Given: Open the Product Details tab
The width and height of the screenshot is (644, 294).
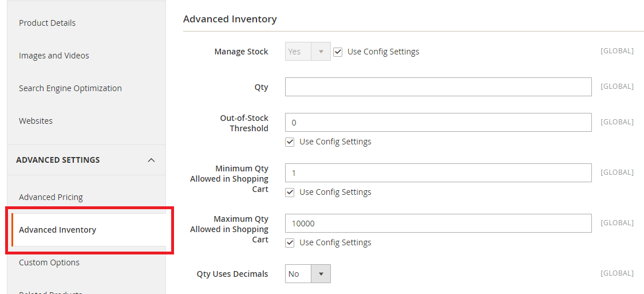Looking at the screenshot, I should [x=47, y=23].
